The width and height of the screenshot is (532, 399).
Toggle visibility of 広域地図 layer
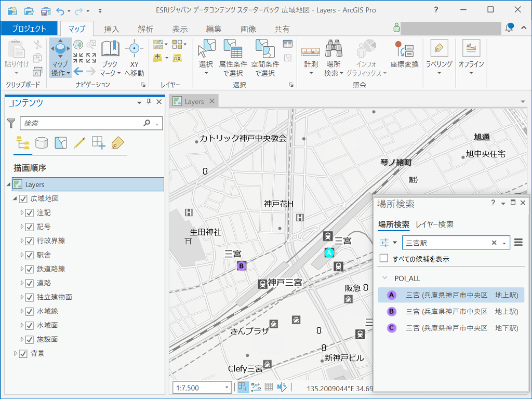tap(23, 199)
